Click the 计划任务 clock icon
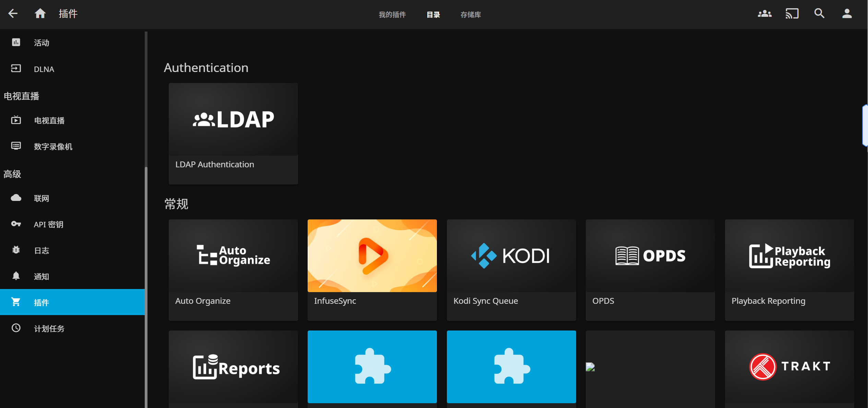Viewport: 868px width, 408px height. (16, 328)
